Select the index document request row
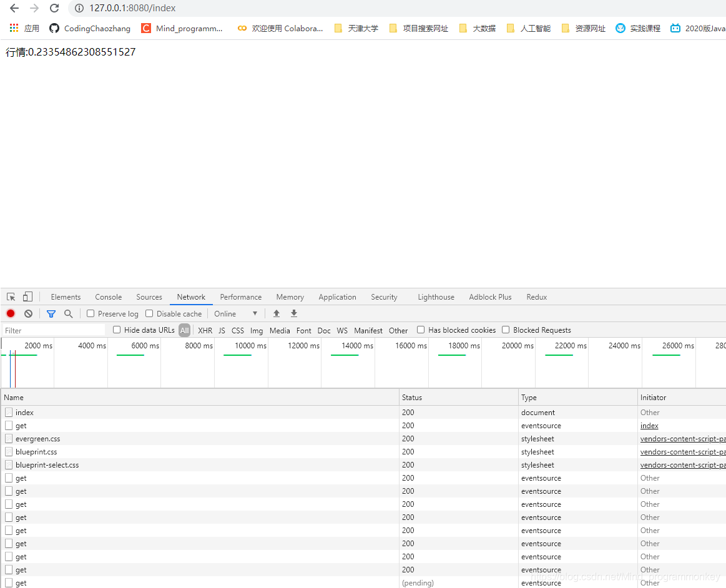Image resolution: width=726 pixels, height=588 pixels. (363, 412)
